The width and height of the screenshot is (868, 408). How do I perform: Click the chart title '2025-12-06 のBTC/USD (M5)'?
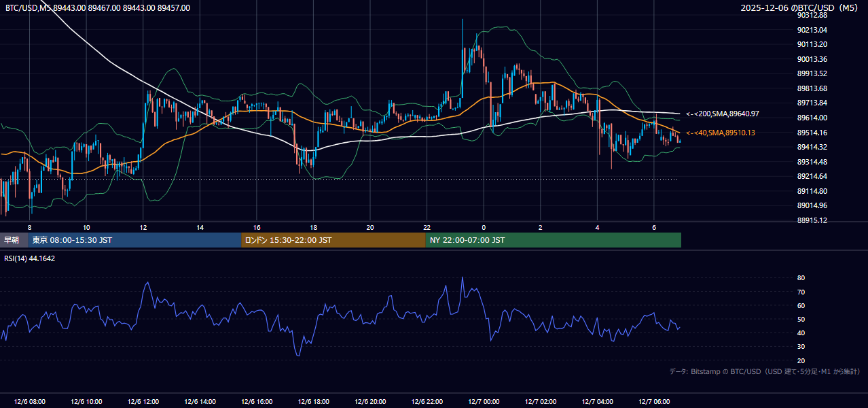click(x=801, y=8)
